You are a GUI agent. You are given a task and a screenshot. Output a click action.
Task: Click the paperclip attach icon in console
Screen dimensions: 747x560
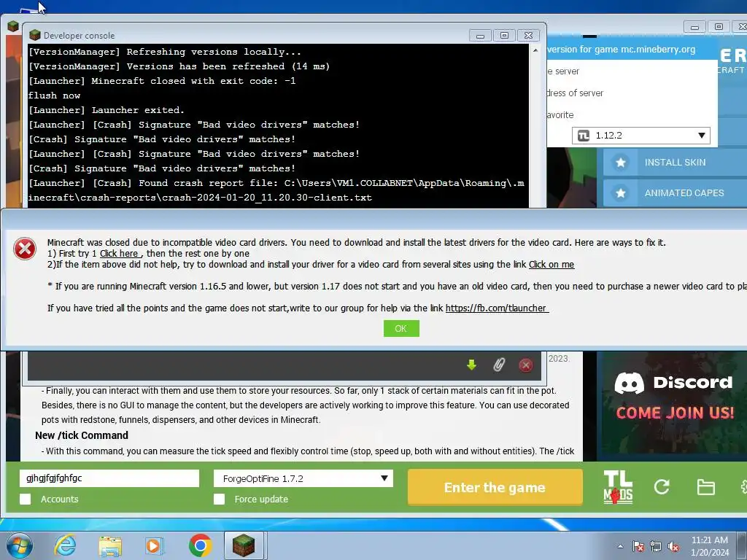click(498, 365)
